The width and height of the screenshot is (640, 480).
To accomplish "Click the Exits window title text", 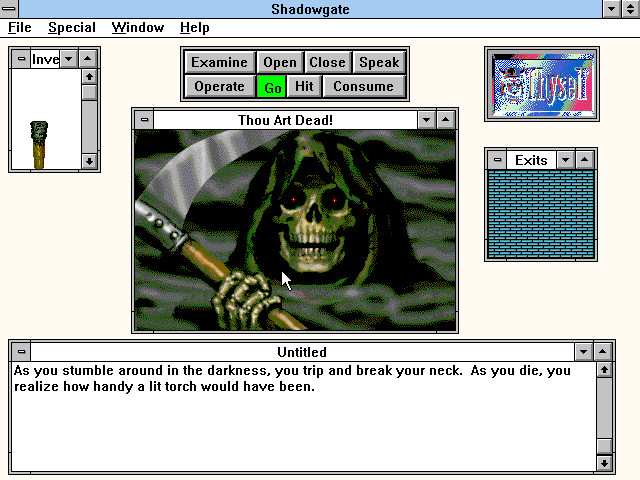I will (531, 160).
